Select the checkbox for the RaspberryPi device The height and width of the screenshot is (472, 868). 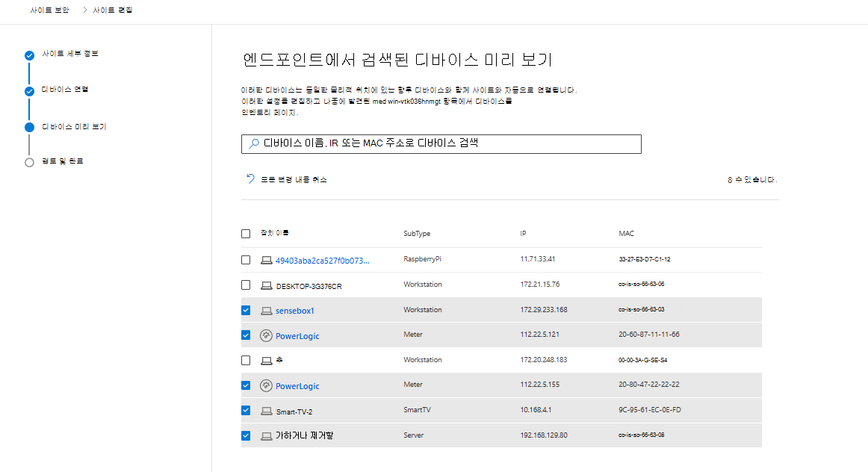click(x=246, y=260)
